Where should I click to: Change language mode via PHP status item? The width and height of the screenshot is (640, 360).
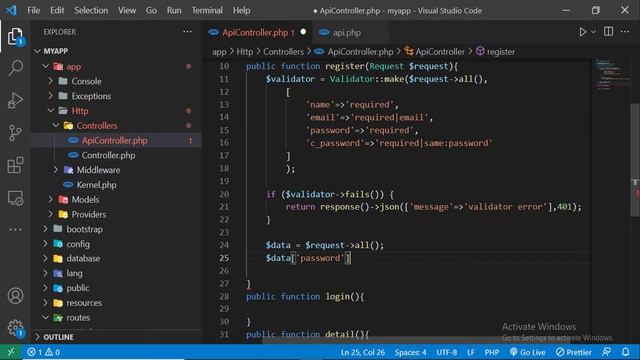coord(491,352)
